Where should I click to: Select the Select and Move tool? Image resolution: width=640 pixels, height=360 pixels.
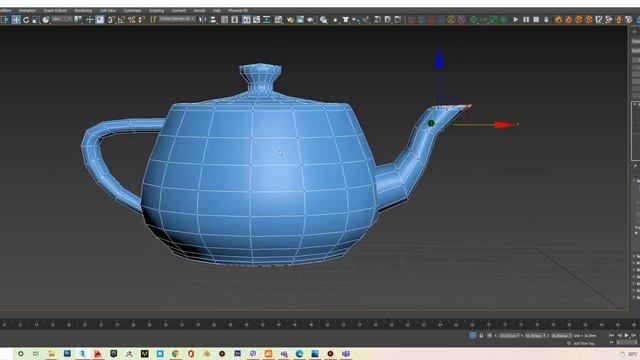tap(16, 20)
